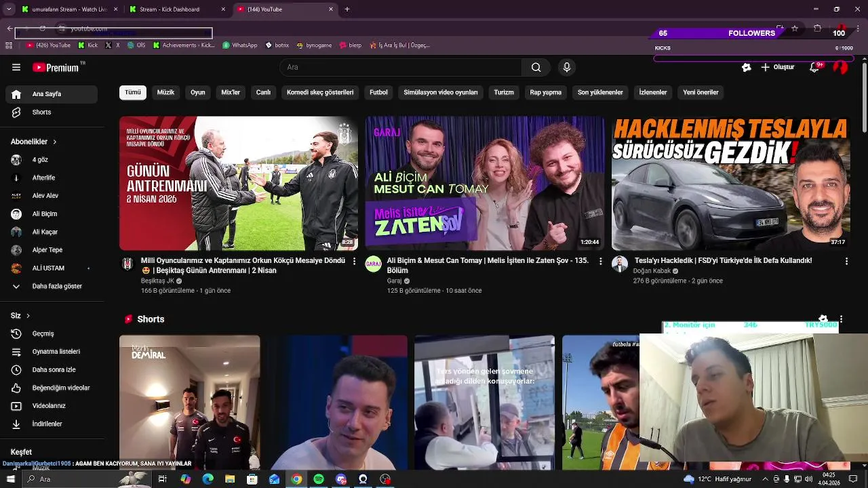Image resolution: width=868 pixels, height=488 pixels.
Task: Open Beğendiğim videolar list
Action: pos(52,388)
